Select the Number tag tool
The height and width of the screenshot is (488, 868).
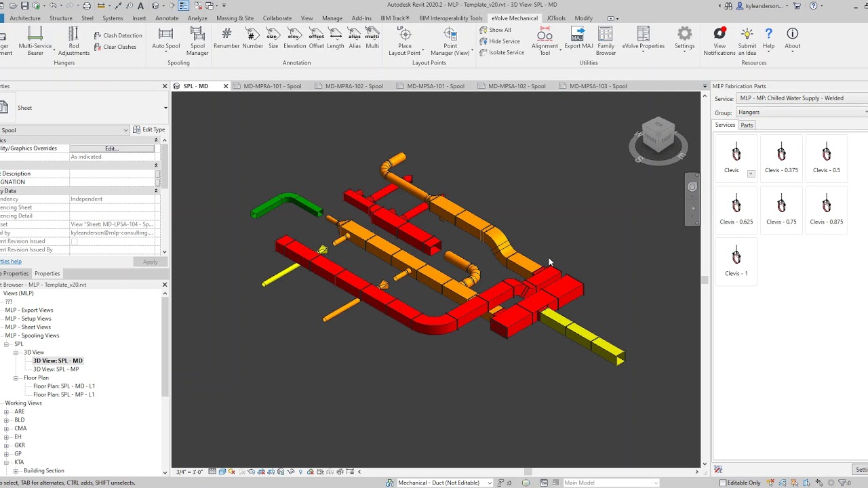coord(252,38)
